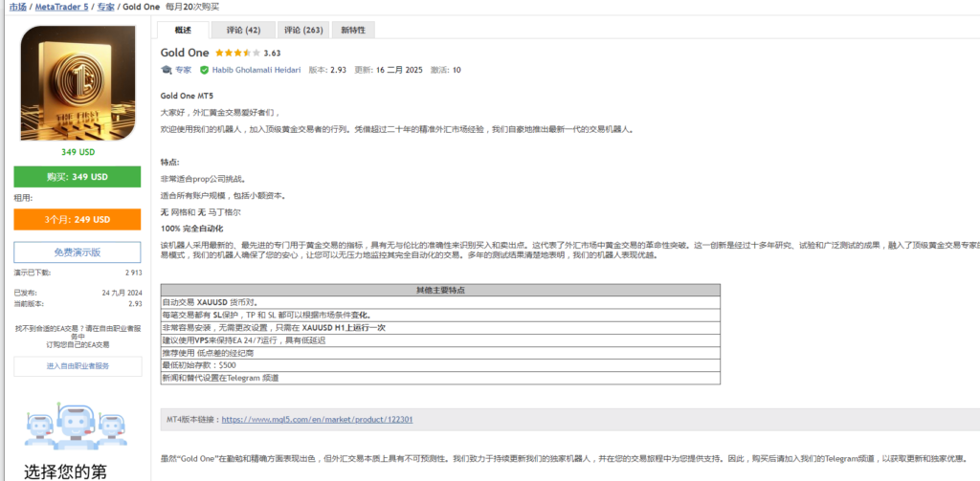Click the 100% 完全自动化 text
Image resolution: width=980 pixels, height=481 pixels.
[191, 228]
